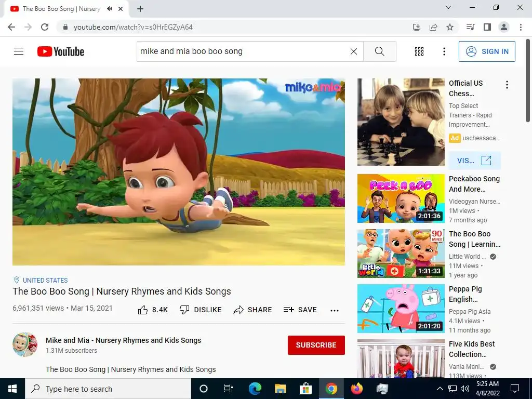The width and height of the screenshot is (532, 399).
Task: Open the system volume control
Action: tap(465, 389)
